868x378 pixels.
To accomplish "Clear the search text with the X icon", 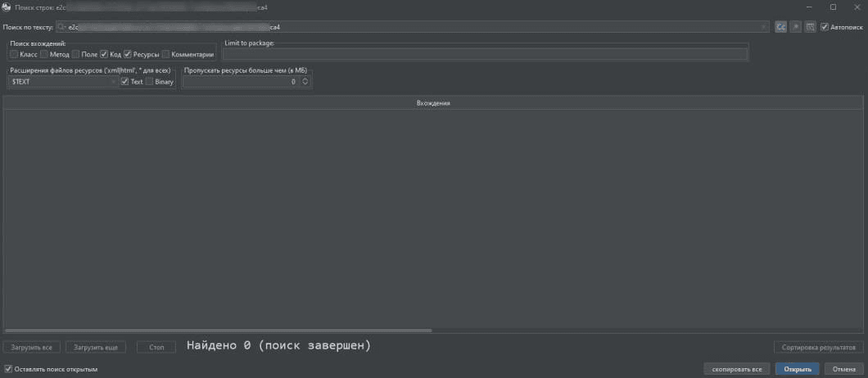I will 764,27.
